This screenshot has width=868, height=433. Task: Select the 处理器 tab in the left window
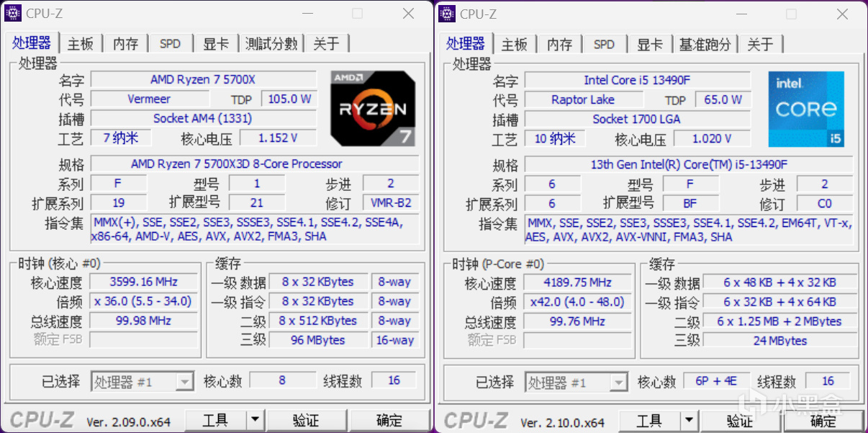(x=32, y=43)
